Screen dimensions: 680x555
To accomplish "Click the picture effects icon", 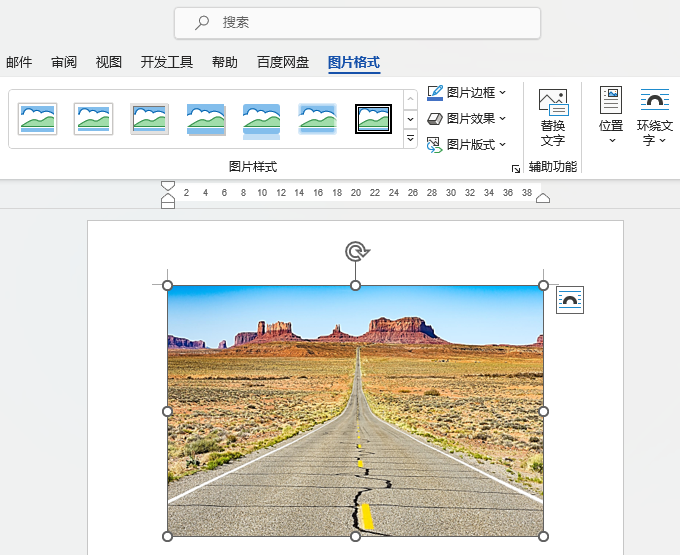I will pos(435,118).
